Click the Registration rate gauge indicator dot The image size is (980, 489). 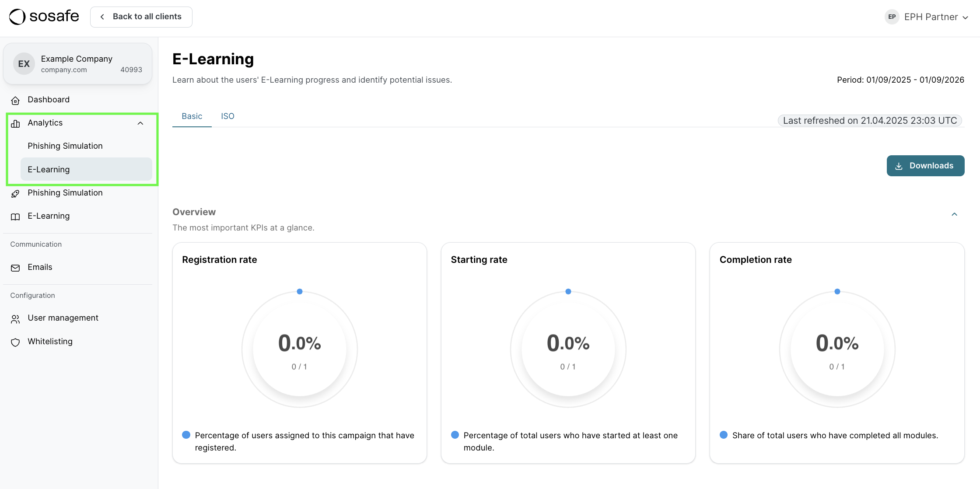(x=300, y=291)
